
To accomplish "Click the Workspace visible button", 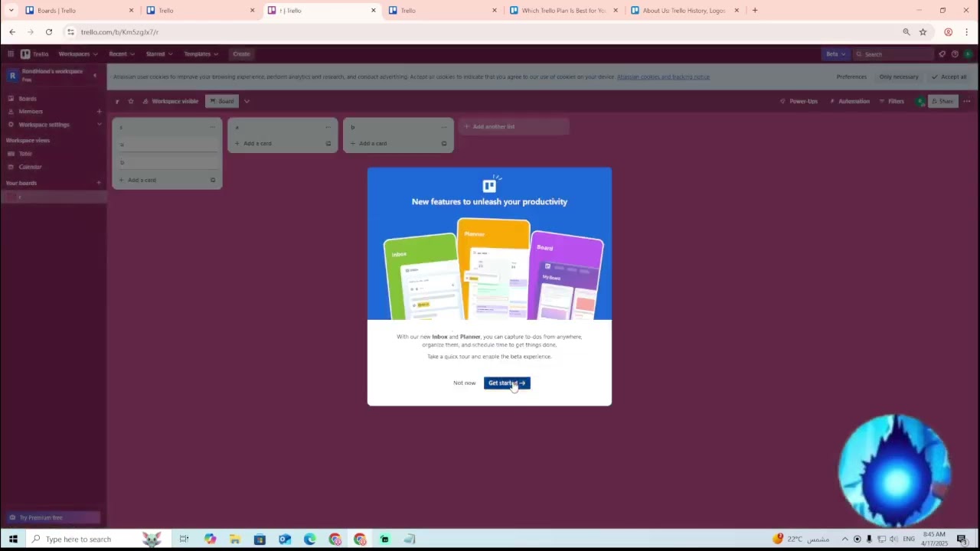I will [171, 101].
